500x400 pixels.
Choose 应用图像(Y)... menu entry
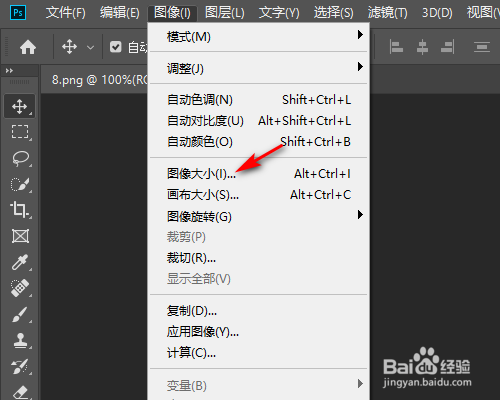258,331
